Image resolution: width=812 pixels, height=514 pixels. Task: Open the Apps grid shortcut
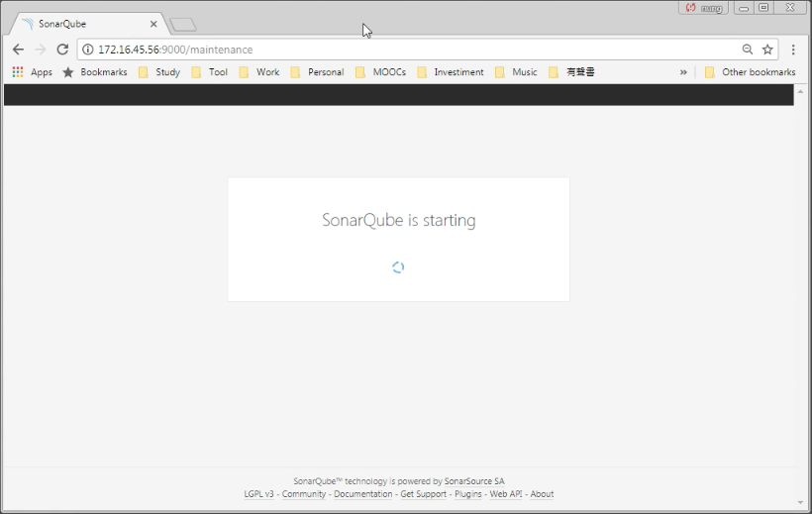(32, 72)
